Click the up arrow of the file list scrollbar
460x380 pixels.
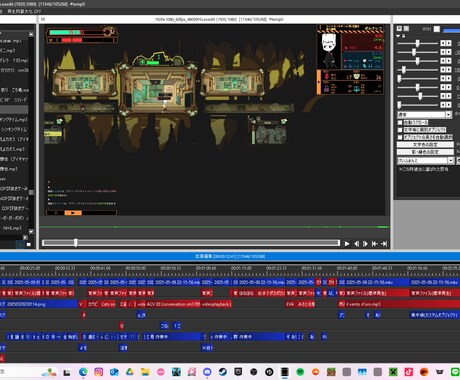pos(31,34)
